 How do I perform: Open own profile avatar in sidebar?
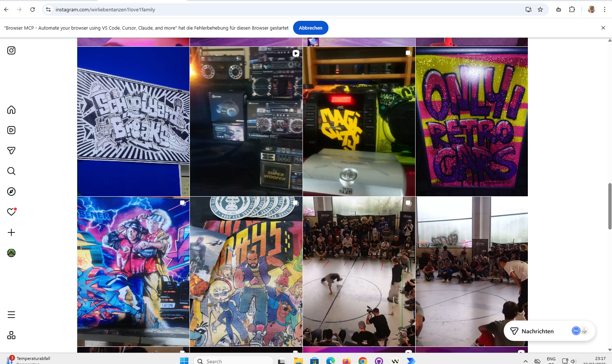[11, 253]
